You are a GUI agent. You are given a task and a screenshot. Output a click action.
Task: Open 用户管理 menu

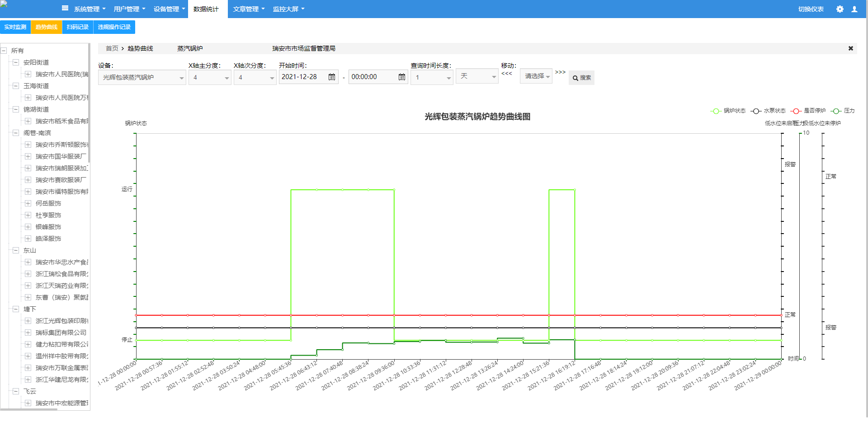(129, 9)
